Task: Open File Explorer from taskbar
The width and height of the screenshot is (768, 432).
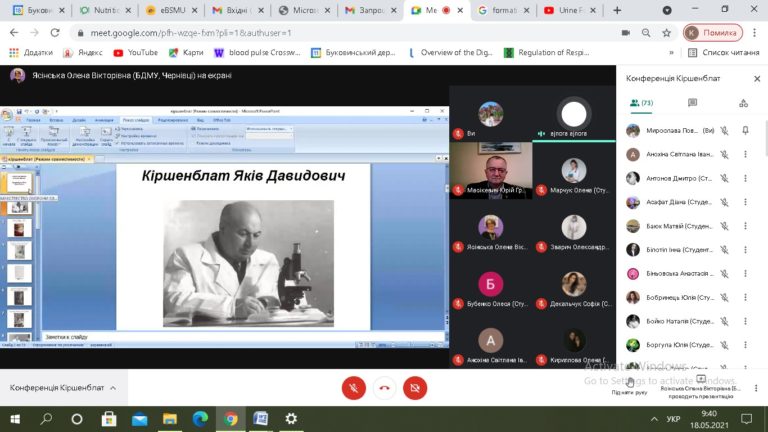Action: 170,419
